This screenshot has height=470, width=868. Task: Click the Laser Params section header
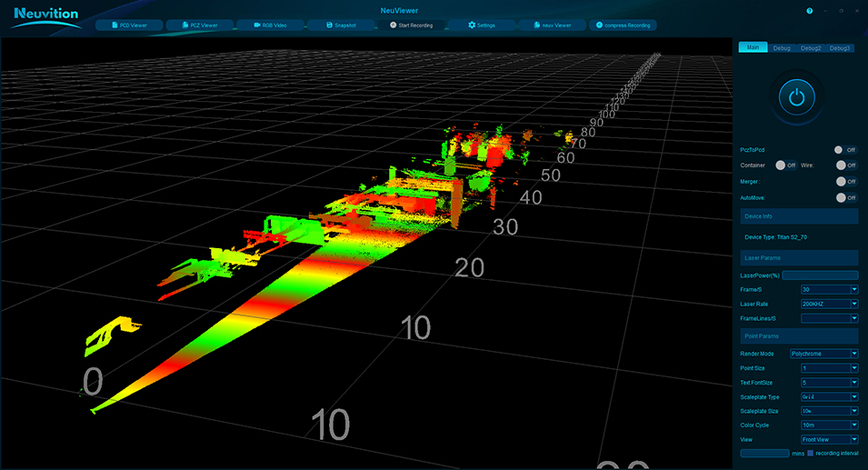tap(799, 258)
